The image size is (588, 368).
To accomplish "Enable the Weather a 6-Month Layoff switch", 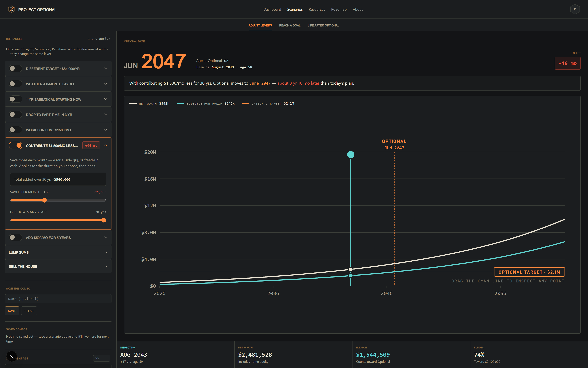I will pyautogui.click(x=16, y=84).
